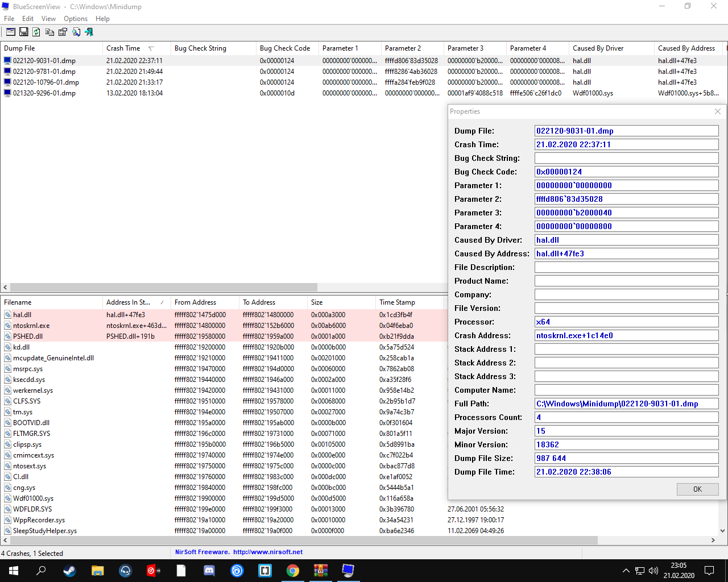The height and width of the screenshot is (582, 728).
Task: Click the red app icon on the taskbar
Action: (153, 571)
